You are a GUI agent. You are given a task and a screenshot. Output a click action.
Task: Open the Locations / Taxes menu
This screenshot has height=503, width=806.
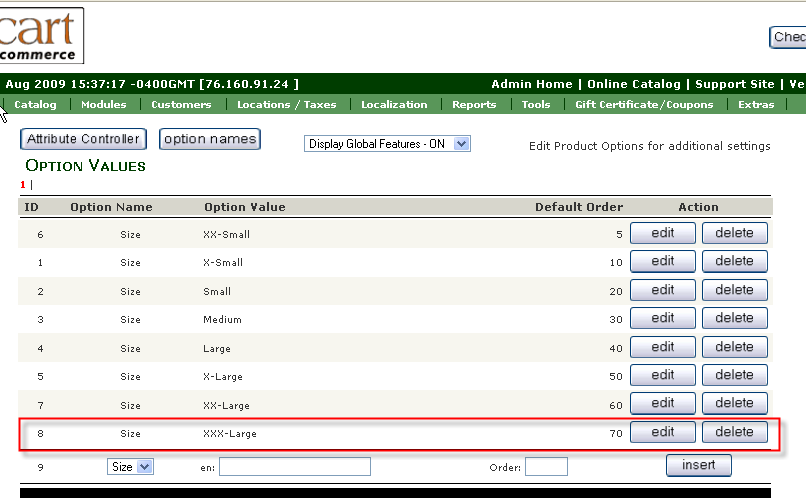286,105
